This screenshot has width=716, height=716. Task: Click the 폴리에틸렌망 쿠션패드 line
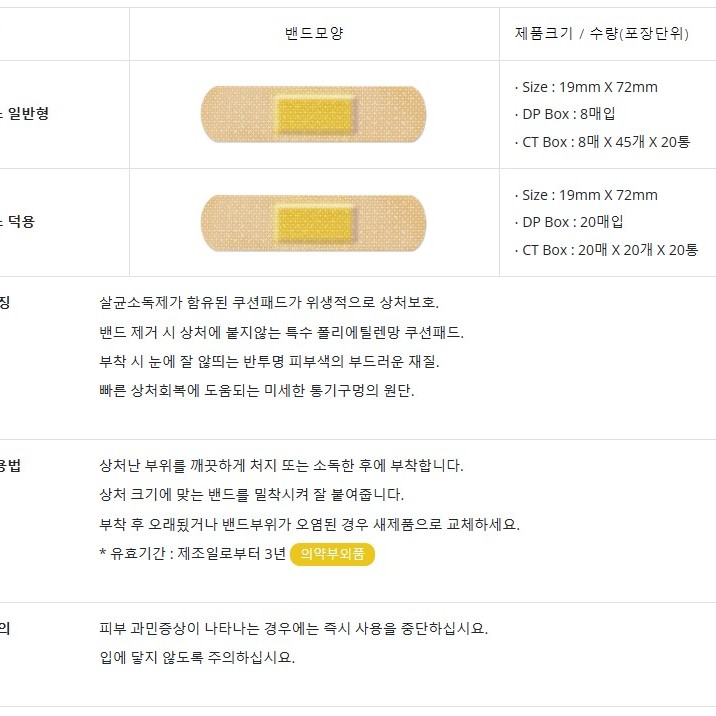click(x=281, y=332)
